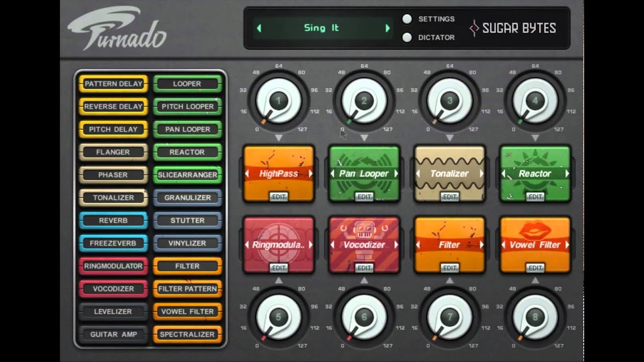Viewport: 644px width, 362px height.
Task: Select the Spectralizer effect
Action: tap(187, 334)
